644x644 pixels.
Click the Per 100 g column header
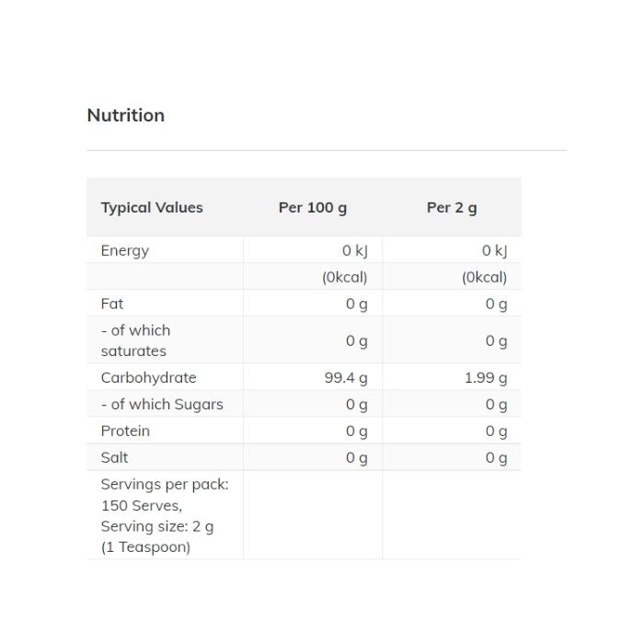point(313,207)
